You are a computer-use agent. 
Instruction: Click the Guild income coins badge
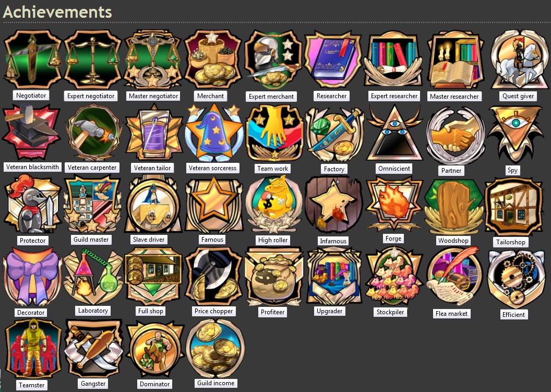tap(215, 348)
